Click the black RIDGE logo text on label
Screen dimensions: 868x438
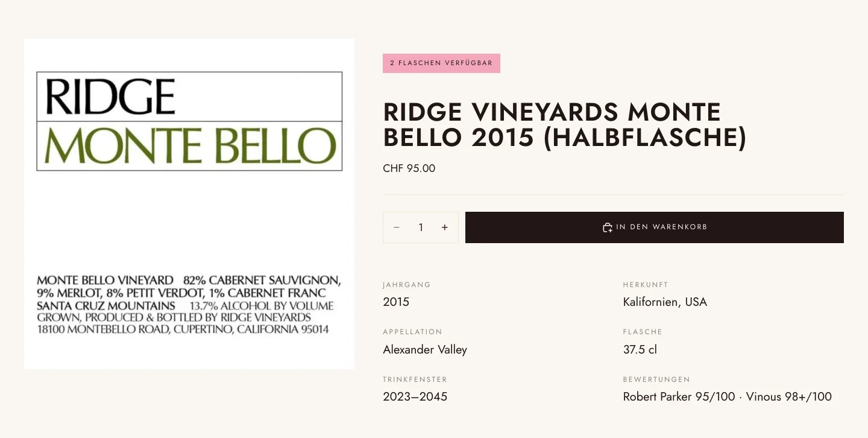click(110, 97)
